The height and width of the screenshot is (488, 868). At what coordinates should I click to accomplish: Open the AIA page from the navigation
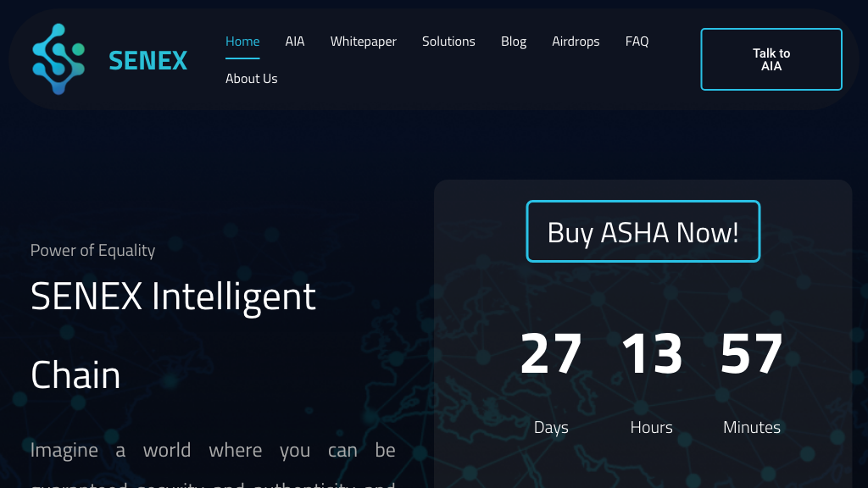[295, 41]
